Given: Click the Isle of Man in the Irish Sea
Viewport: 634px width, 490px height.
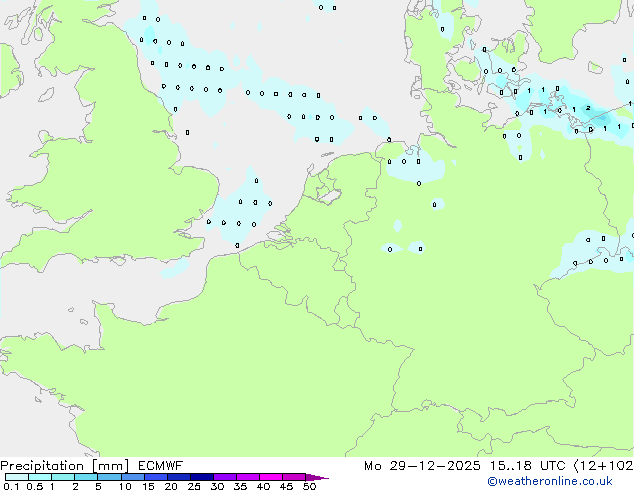Looking at the screenshot, I should tap(47, 95).
